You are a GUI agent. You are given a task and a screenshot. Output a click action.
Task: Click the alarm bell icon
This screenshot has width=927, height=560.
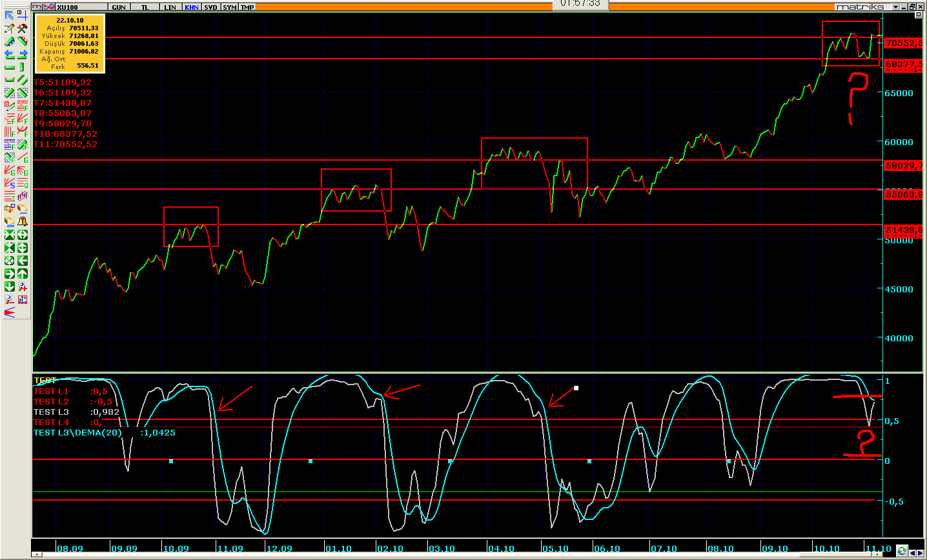[23, 221]
